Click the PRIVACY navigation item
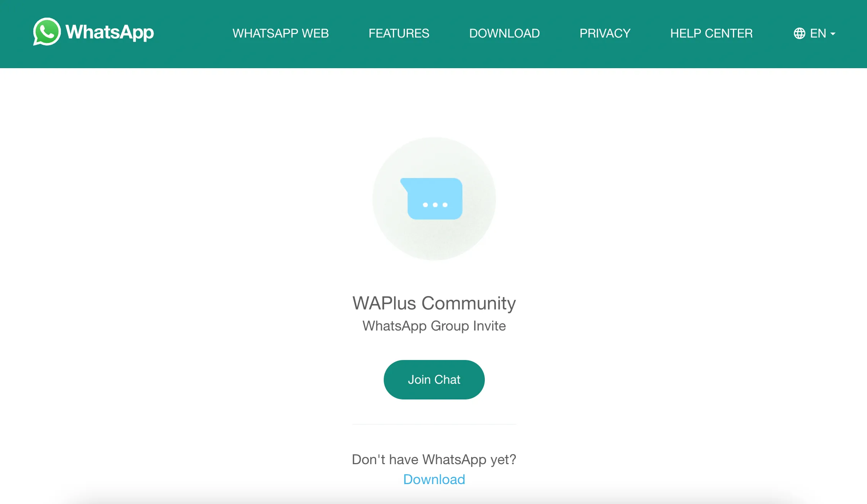The height and width of the screenshot is (504, 867). point(604,34)
